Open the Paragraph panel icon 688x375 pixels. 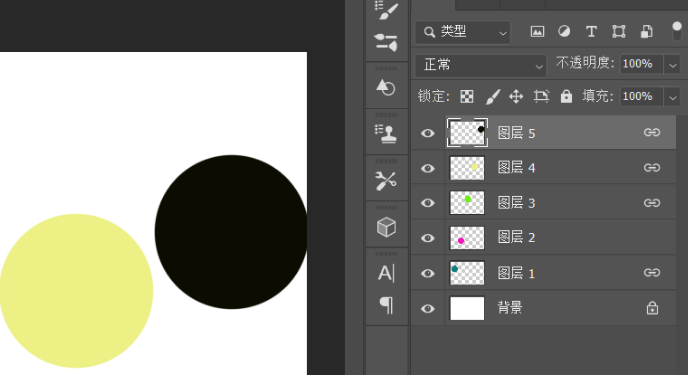386,305
